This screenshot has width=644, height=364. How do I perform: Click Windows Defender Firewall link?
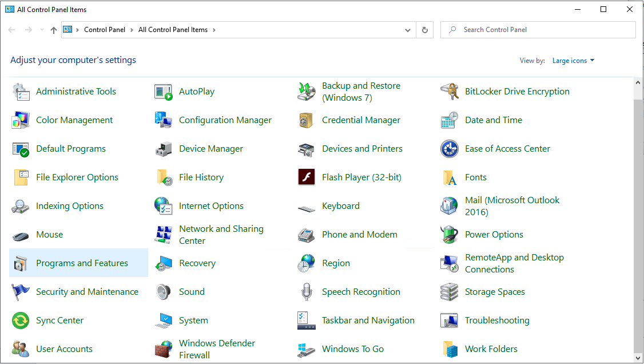[217, 349]
